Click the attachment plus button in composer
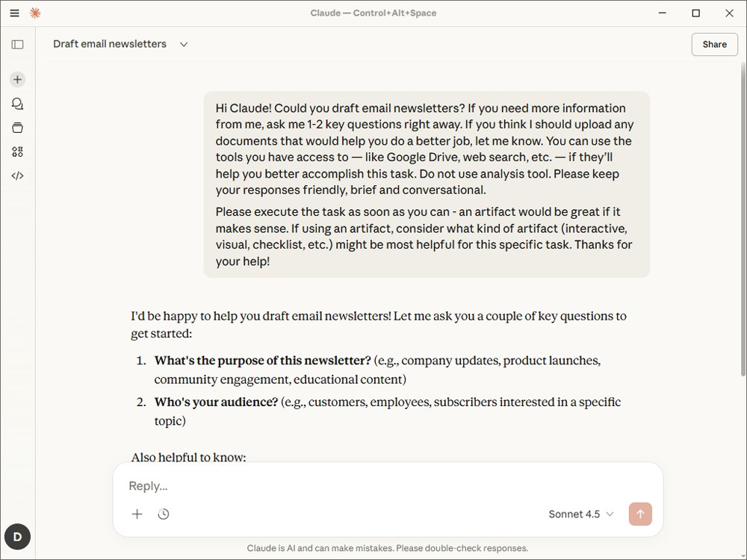 137,514
